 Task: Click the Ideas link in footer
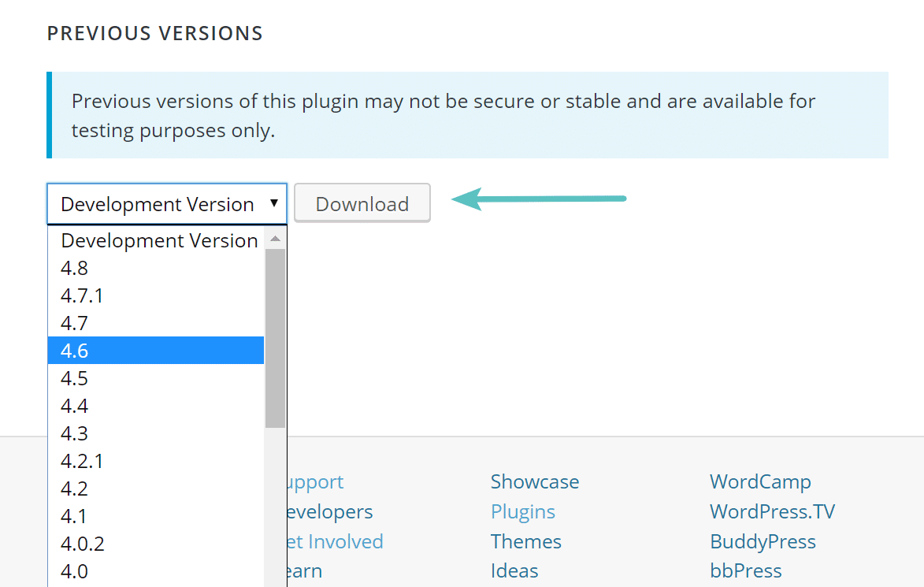click(x=514, y=570)
